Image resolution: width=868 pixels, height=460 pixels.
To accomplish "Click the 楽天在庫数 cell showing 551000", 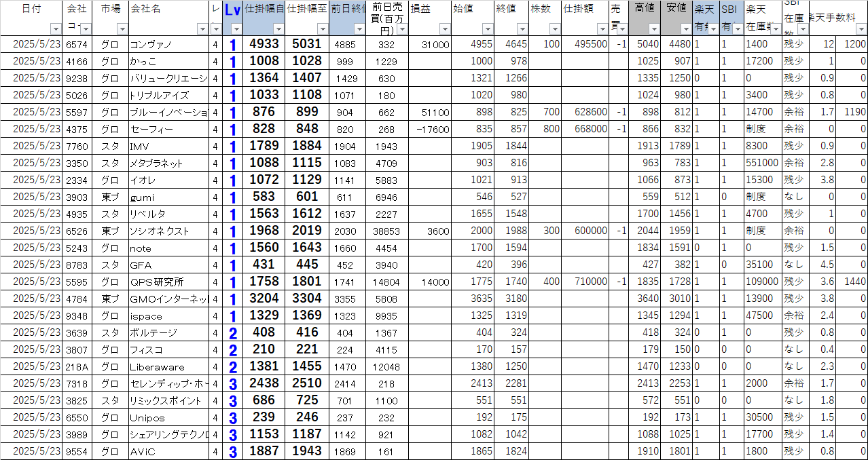I will click(763, 163).
